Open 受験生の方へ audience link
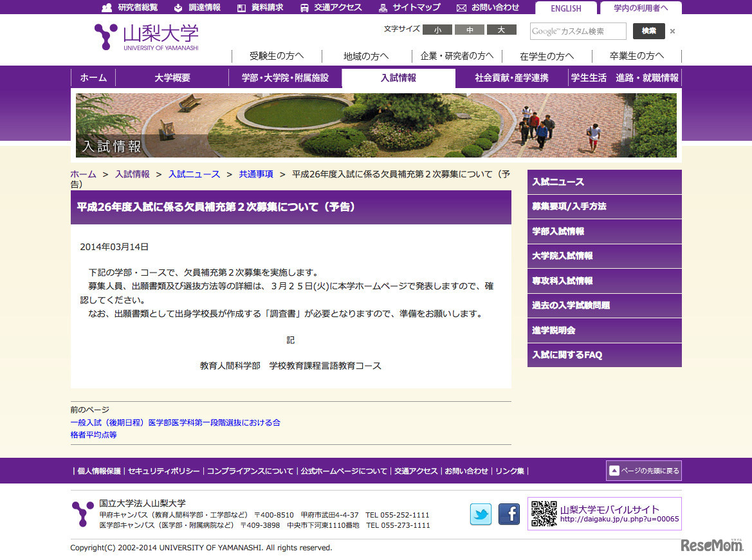This screenshot has width=752, height=560. pyautogui.click(x=277, y=56)
